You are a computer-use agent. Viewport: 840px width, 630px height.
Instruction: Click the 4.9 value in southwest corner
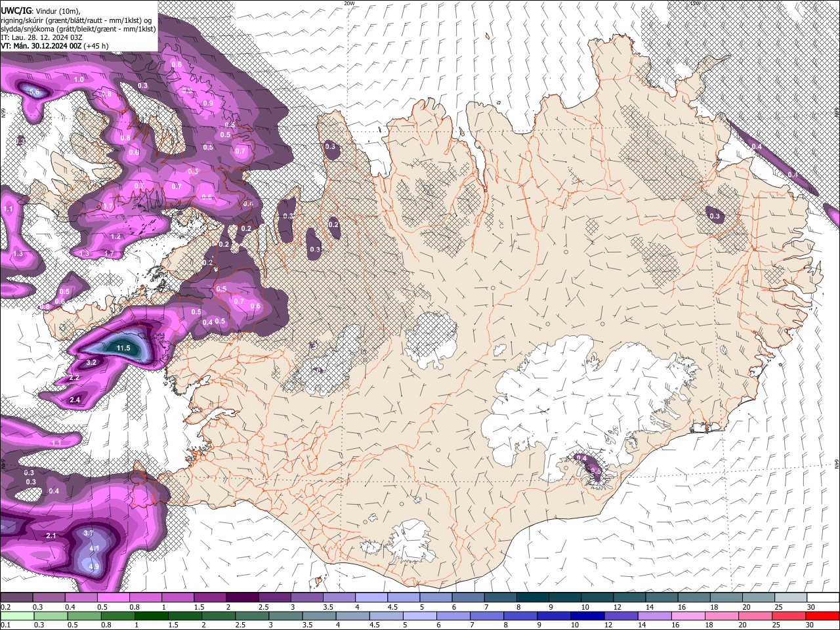[x=94, y=567]
